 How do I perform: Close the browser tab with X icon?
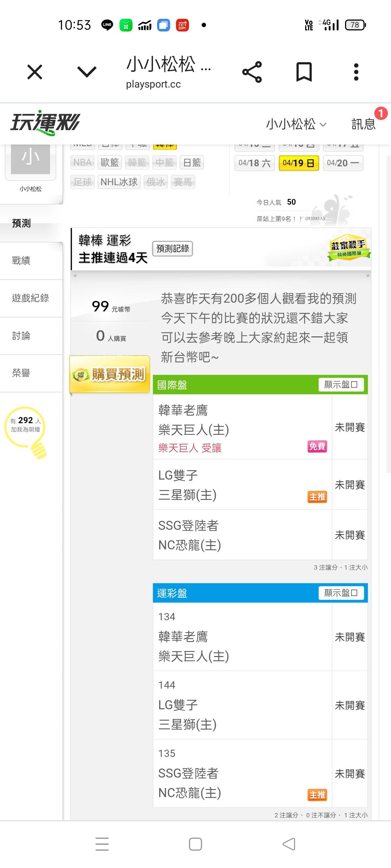click(x=35, y=72)
